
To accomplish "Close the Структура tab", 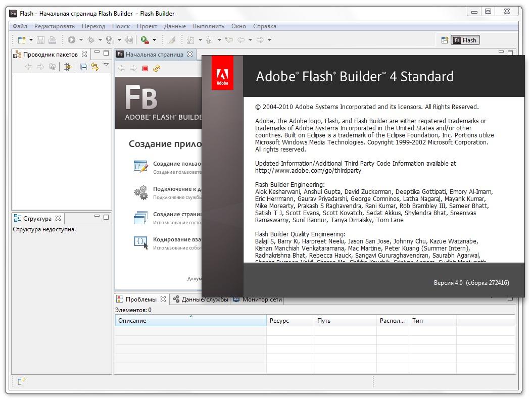I will pyautogui.click(x=58, y=219).
